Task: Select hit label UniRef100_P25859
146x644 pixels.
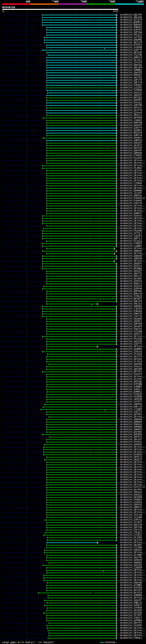Action: (x=131, y=90)
